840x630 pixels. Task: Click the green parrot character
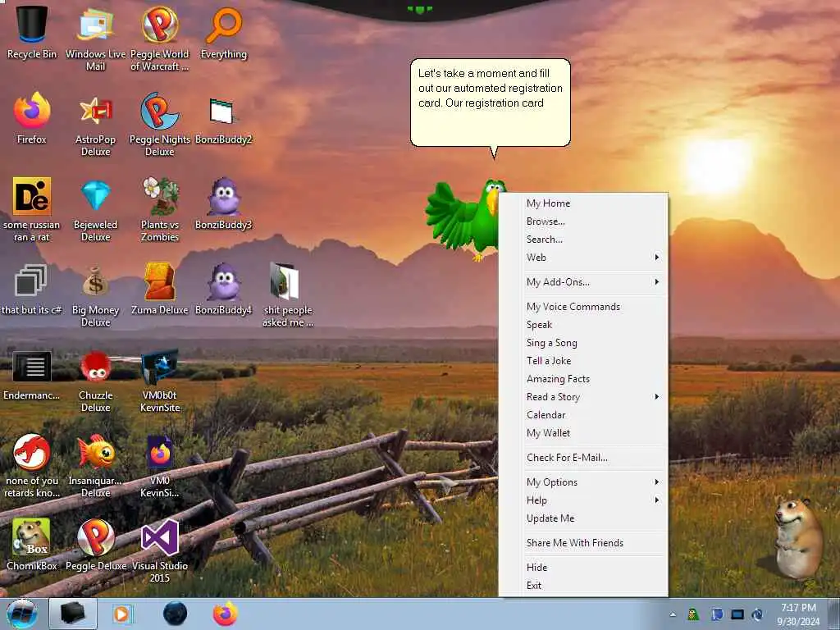(464, 220)
